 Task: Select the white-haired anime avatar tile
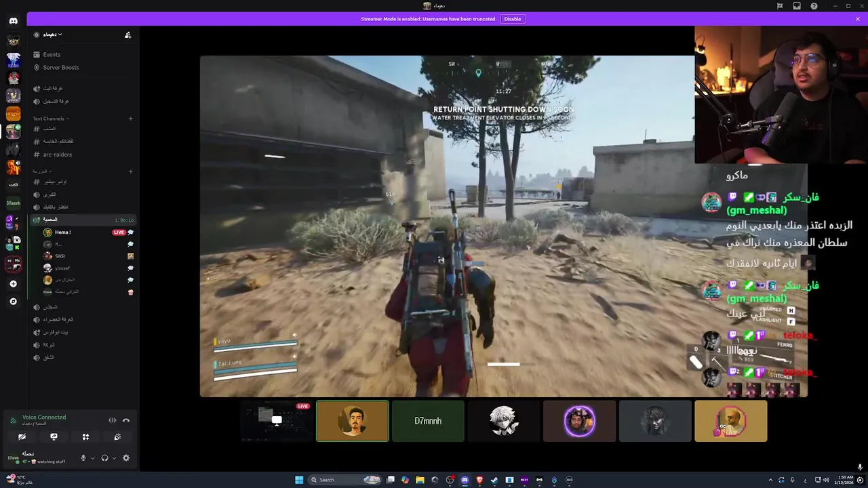tap(504, 421)
